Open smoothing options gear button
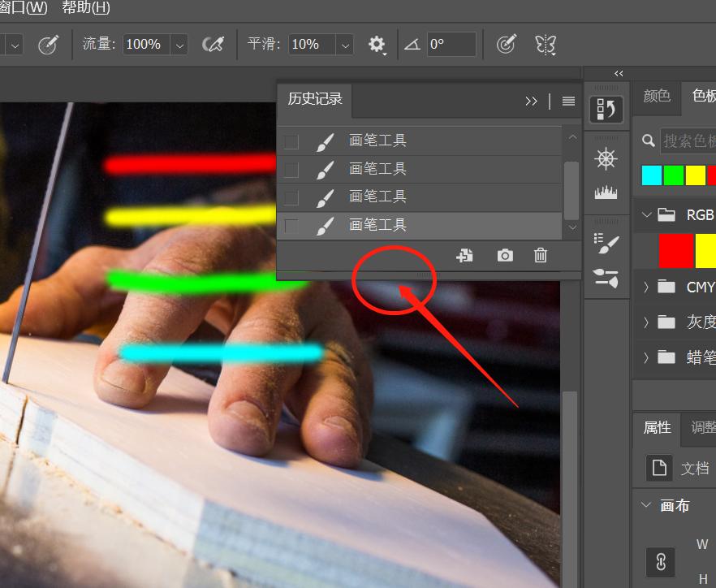This screenshot has height=588, width=716. pos(377,44)
